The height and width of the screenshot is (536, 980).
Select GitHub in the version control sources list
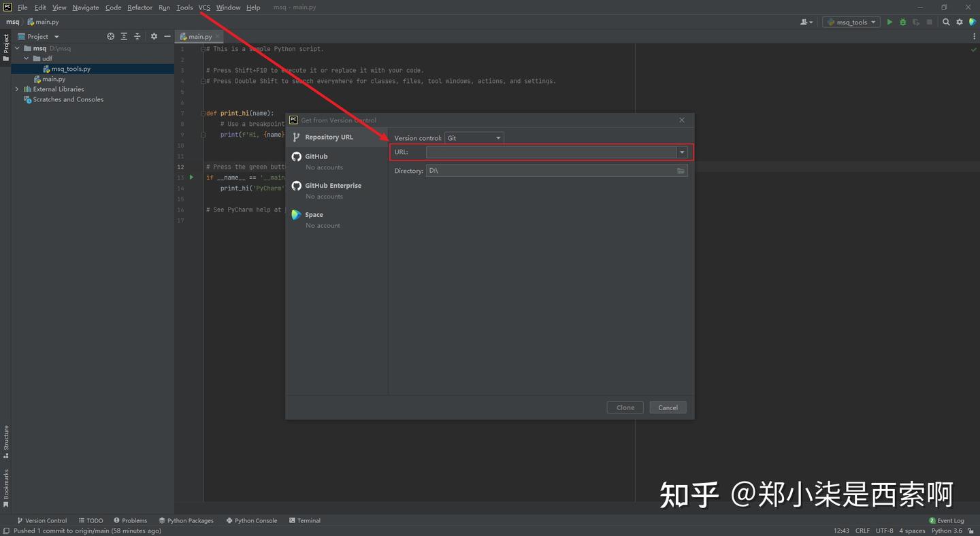click(x=316, y=156)
